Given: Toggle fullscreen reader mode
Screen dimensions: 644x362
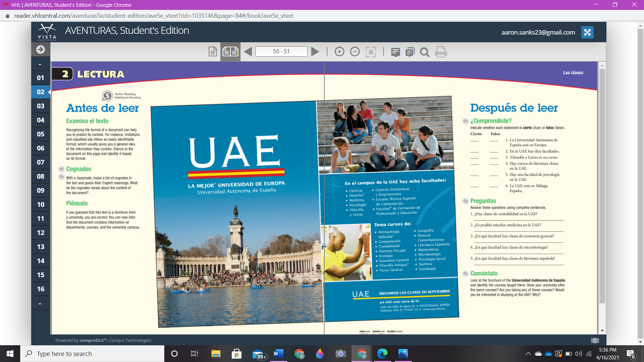Looking at the screenshot, I should click(x=587, y=32).
